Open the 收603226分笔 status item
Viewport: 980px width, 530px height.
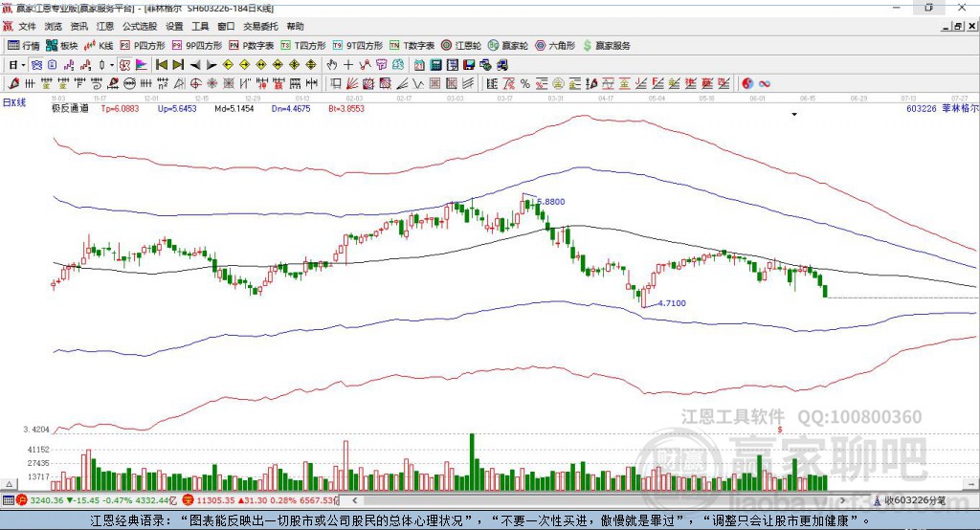tap(909, 500)
